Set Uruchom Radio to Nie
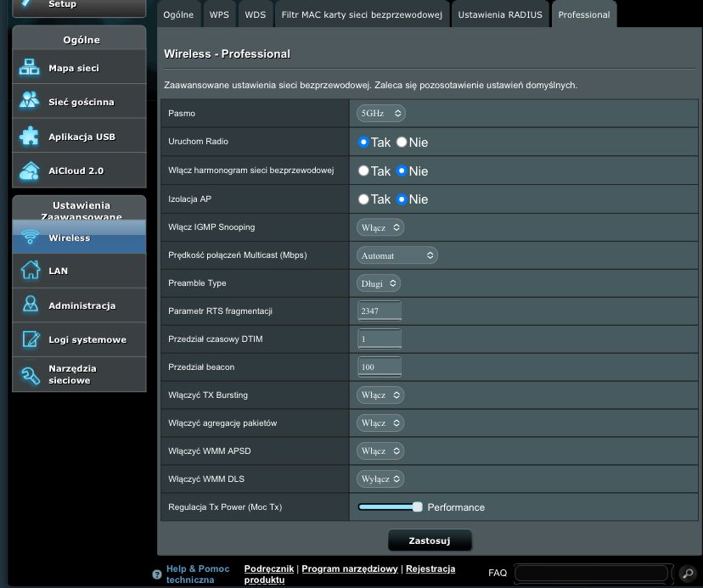The image size is (703, 588). click(x=402, y=143)
